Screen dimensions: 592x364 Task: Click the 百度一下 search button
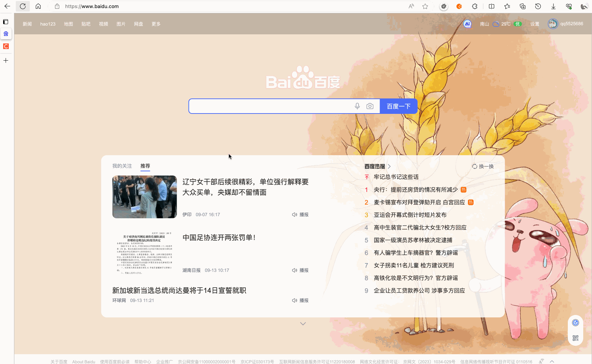[399, 106]
